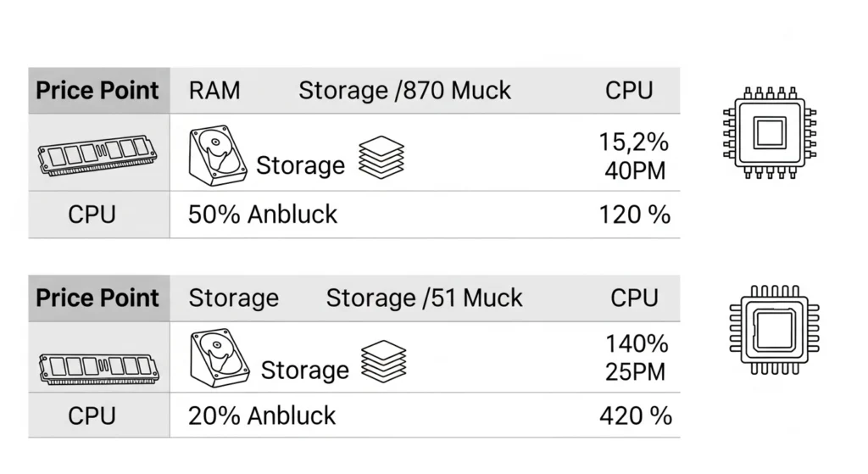Click the RAM column header

[x=214, y=91]
